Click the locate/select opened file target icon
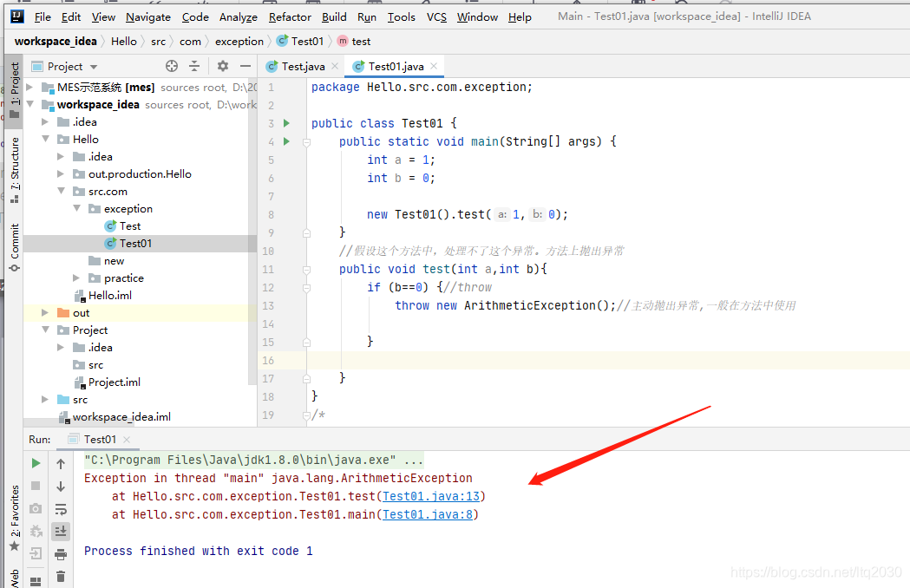Image resolution: width=910 pixels, height=588 pixels. coord(171,66)
